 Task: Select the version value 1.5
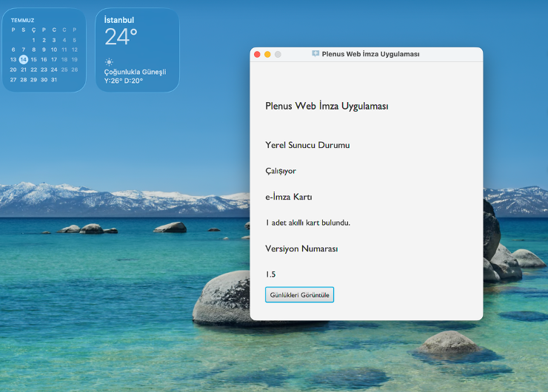click(x=270, y=274)
